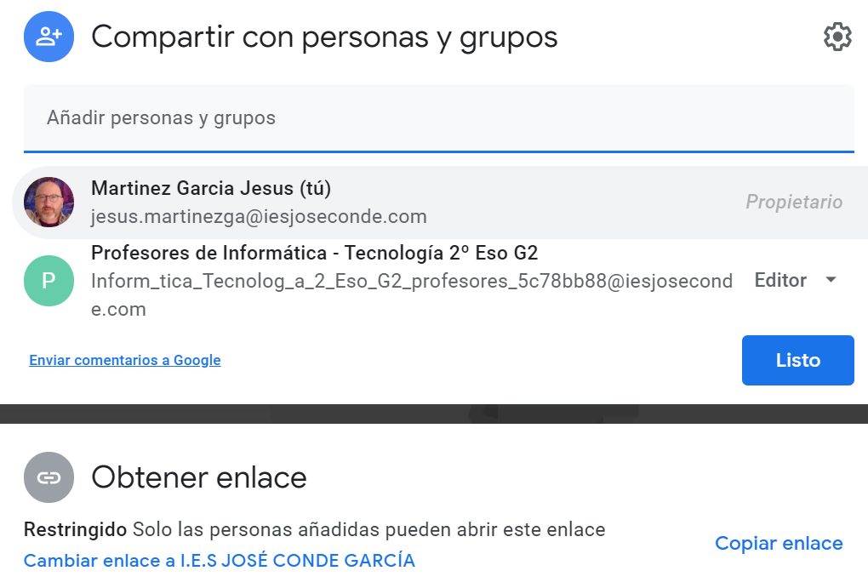The height and width of the screenshot is (588, 868).
Task: Click the Propietario label
Action: point(794,202)
